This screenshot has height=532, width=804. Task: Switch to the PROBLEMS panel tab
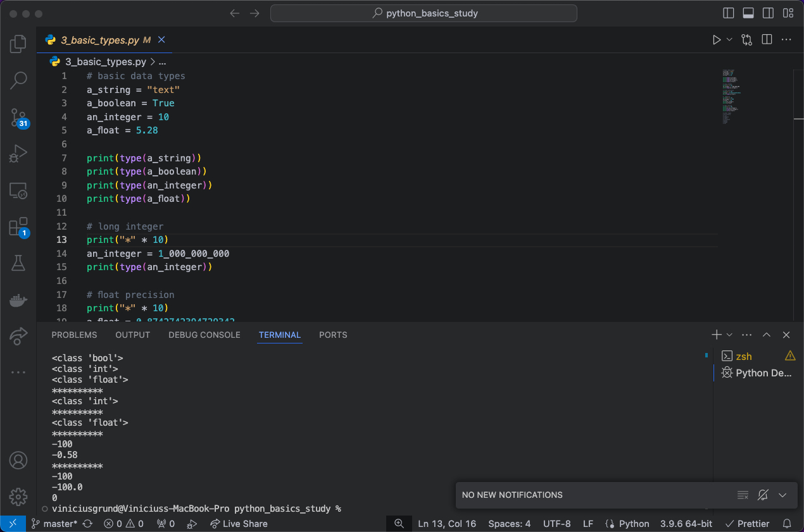[x=74, y=335]
